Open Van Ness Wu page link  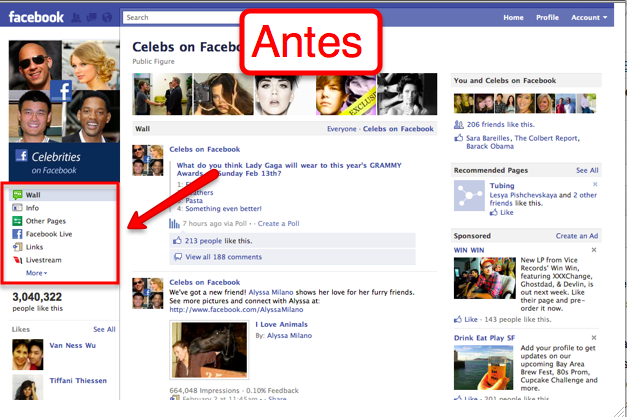(72, 345)
